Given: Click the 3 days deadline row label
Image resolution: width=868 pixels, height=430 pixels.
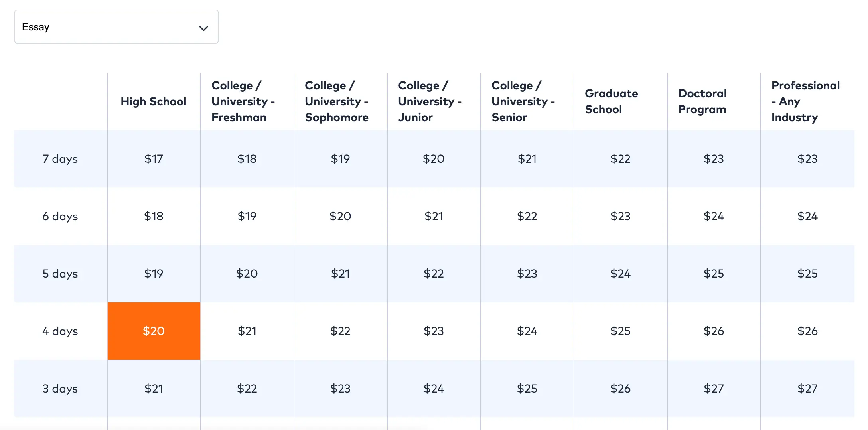Looking at the screenshot, I should coord(60,389).
